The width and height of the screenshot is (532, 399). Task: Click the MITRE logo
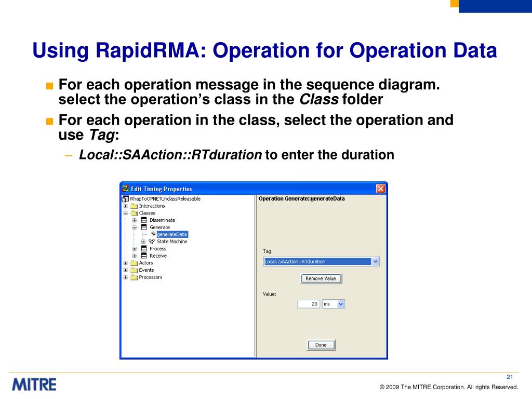tap(34, 385)
